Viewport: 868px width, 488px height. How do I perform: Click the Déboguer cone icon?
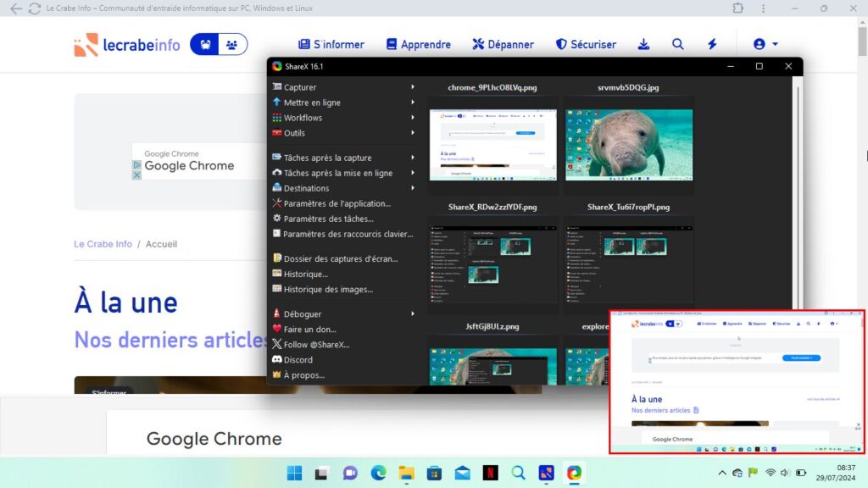click(x=277, y=313)
